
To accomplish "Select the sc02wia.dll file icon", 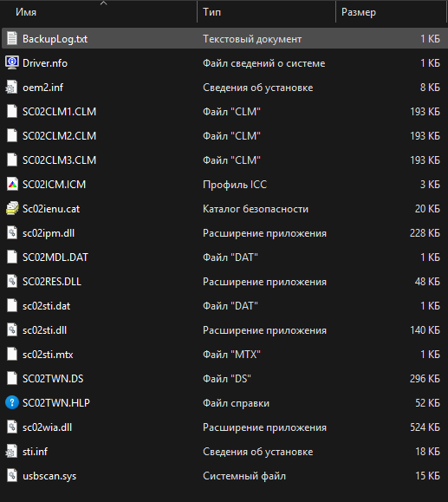I will (x=12, y=427).
